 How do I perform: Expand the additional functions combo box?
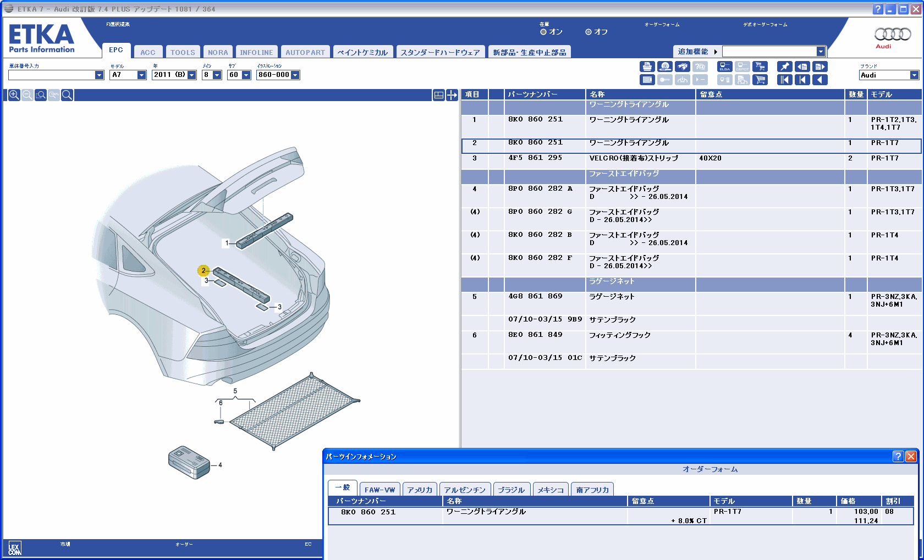[821, 52]
